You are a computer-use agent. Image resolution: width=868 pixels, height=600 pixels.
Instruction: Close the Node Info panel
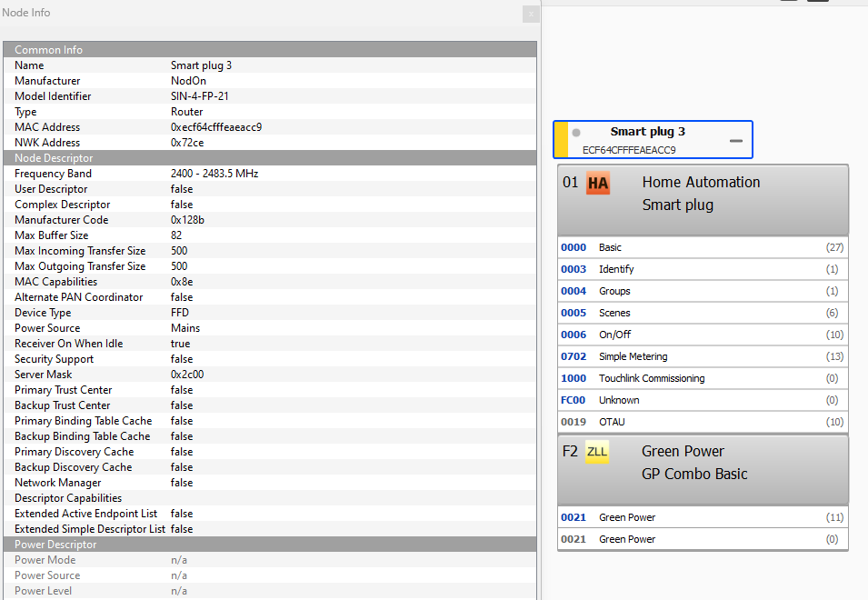coord(531,14)
